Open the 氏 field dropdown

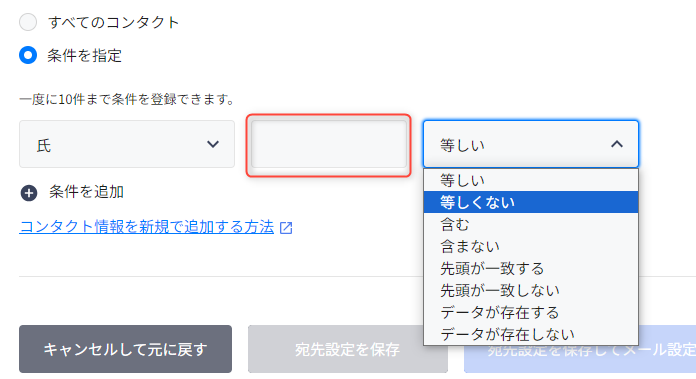(127, 144)
